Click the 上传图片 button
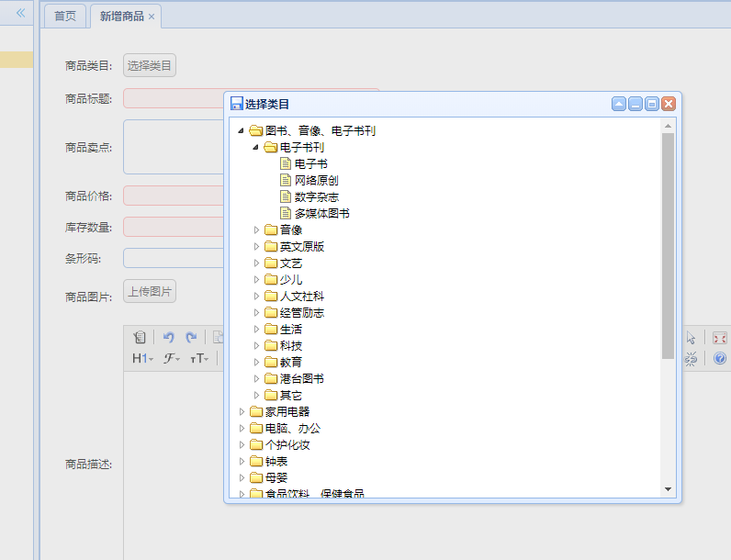This screenshot has height=560, width=731. 150,292
